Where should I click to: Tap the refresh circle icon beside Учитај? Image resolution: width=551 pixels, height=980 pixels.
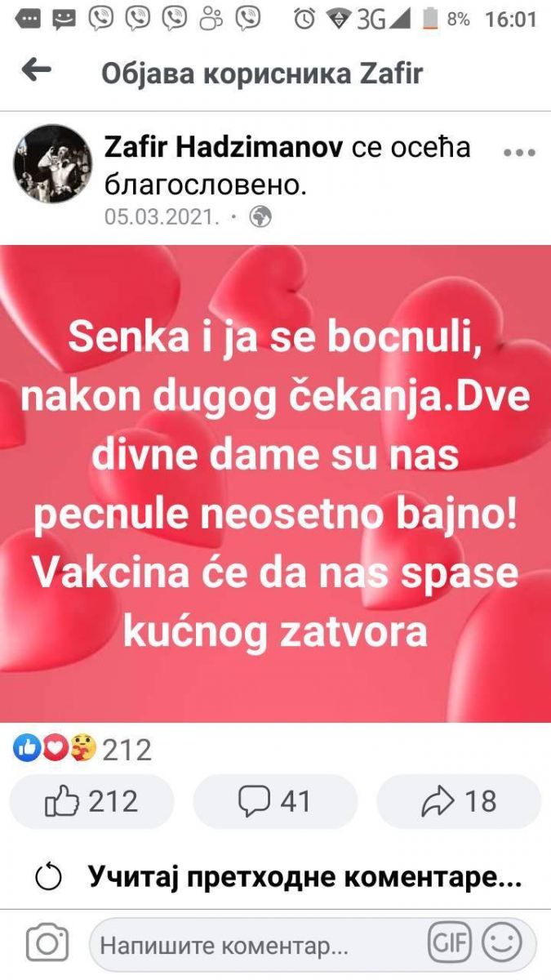pos(49,878)
